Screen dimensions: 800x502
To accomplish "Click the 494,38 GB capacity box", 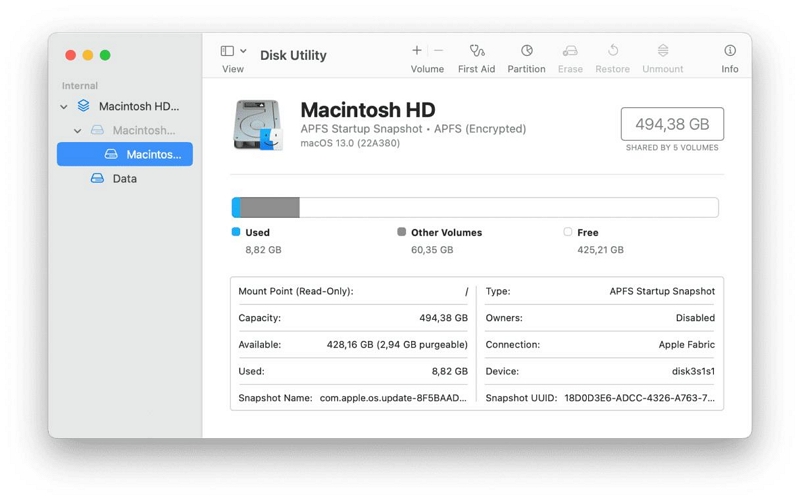I will 672,124.
